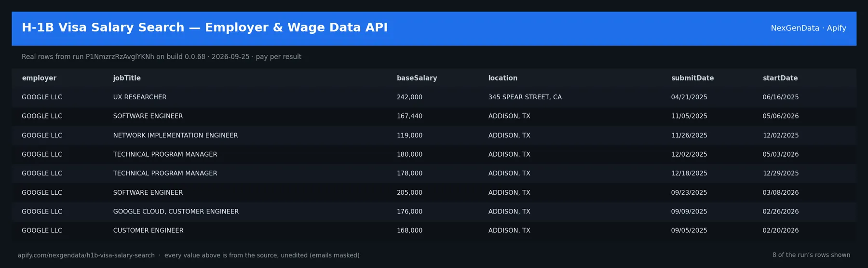Screen dimensions: 868x268
Task: Select the 119,000 salary cell
Action: (409, 135)
